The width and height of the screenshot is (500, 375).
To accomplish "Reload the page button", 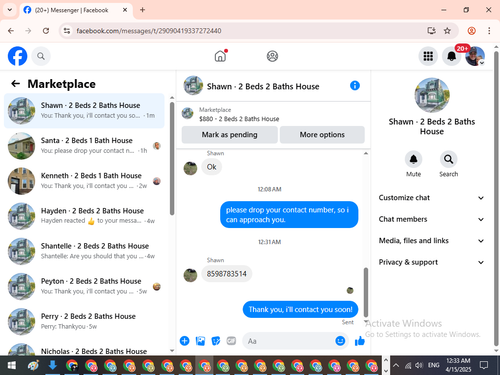I will click(x=46, y=31).
